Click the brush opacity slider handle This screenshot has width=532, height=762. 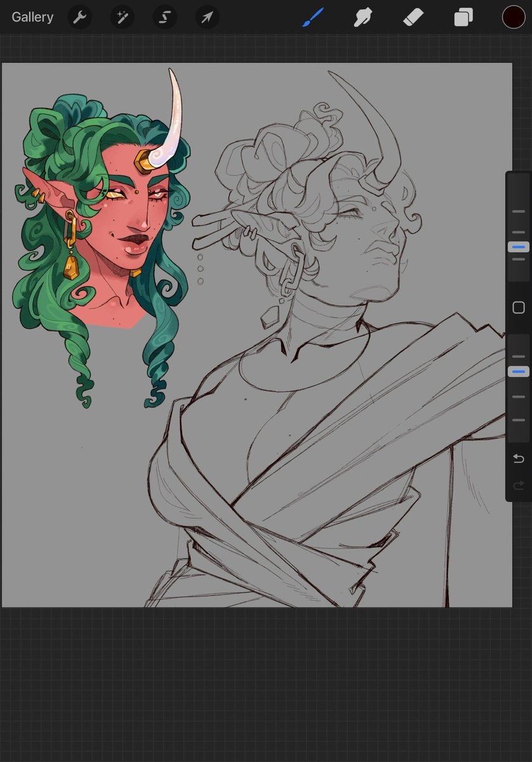coord(519,371)
